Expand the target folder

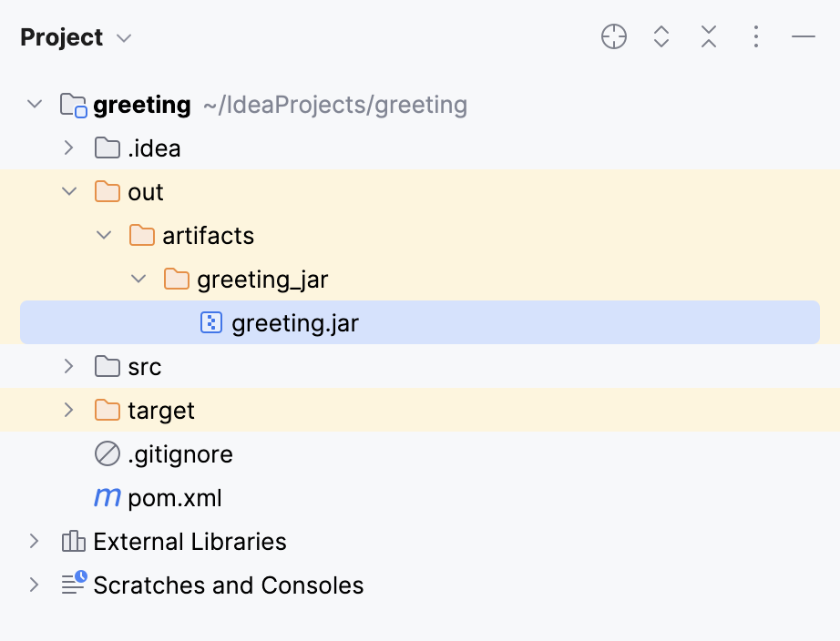point(68,410)
